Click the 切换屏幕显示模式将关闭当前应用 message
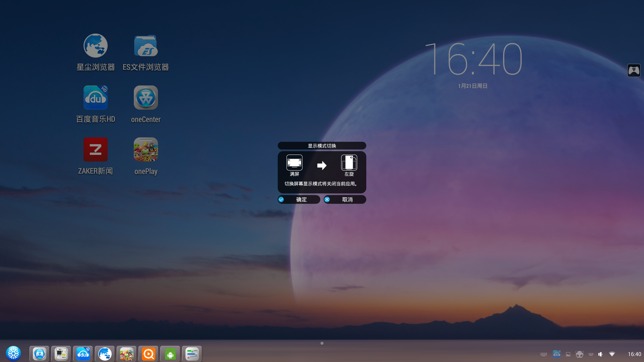The image size is (644, 362). [x=322, y=184]
